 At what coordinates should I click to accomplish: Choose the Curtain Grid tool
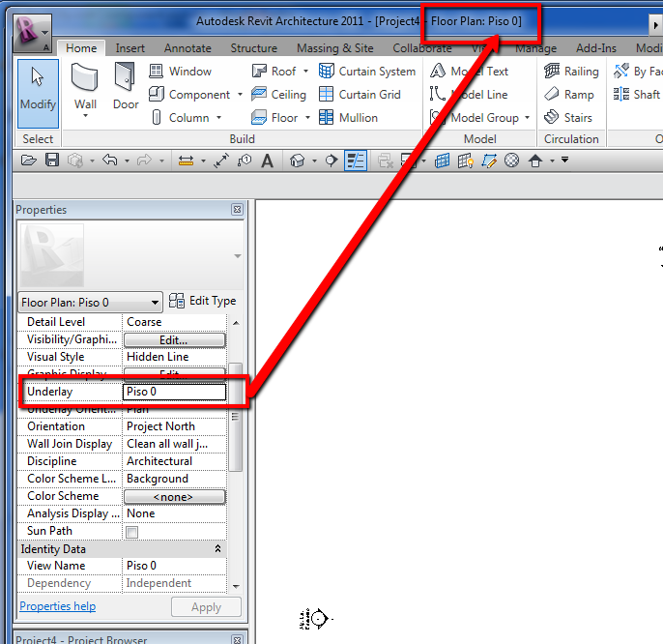click(360, 95)
